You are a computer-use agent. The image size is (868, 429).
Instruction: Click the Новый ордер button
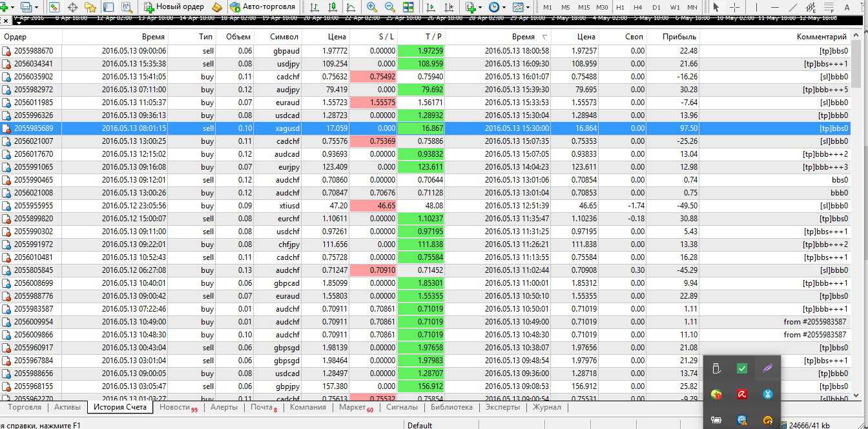pyautogui.click(x=174, y=7)
